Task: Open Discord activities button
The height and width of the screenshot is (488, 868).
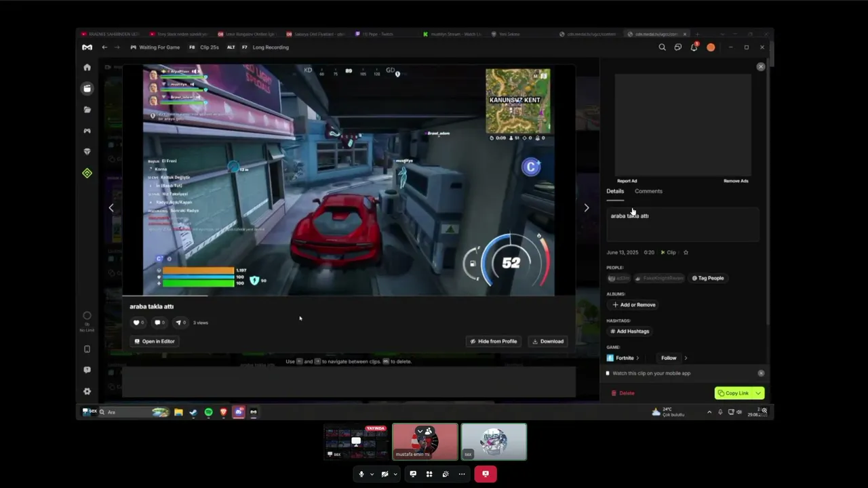Action: [429, 474]
